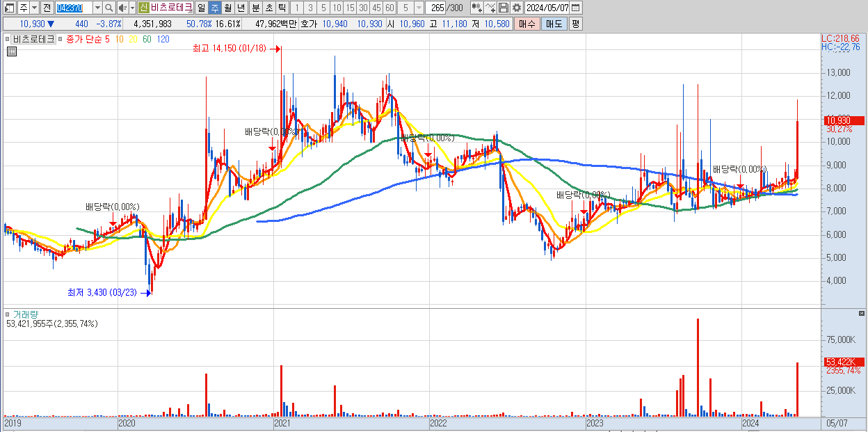Switch to minute chart 분
The image size is (868, 432).
coord(255,8)
